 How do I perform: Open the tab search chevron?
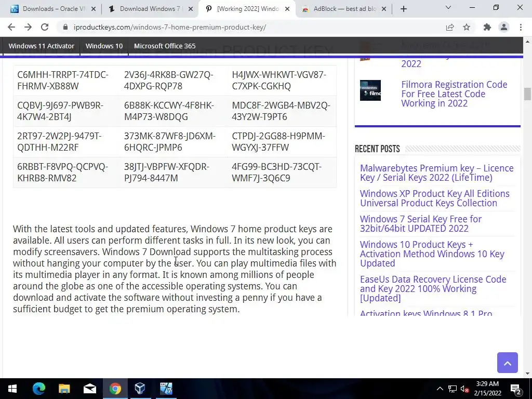448,7
